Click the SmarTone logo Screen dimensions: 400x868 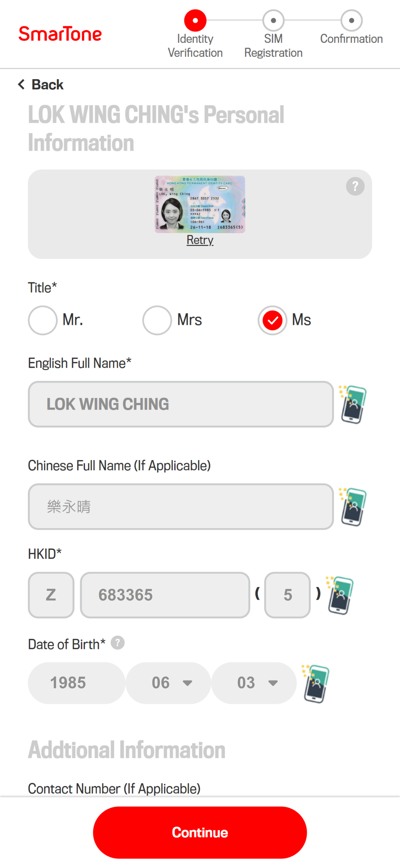[x=60, y=34]
